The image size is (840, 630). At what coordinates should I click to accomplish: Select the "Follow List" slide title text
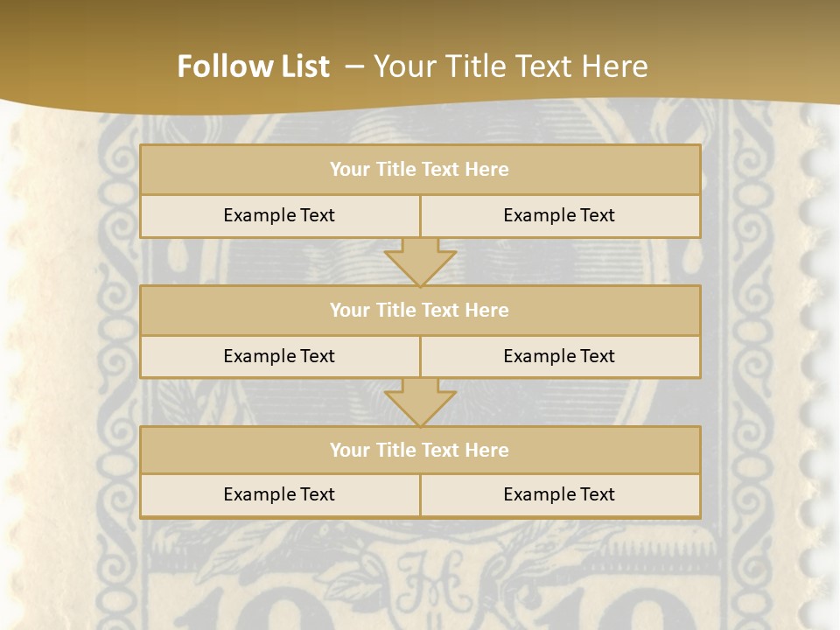point(253,66)
